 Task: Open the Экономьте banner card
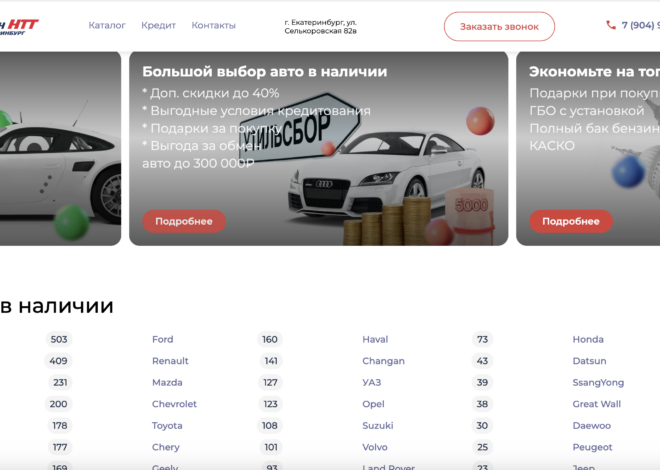point(588,149)
